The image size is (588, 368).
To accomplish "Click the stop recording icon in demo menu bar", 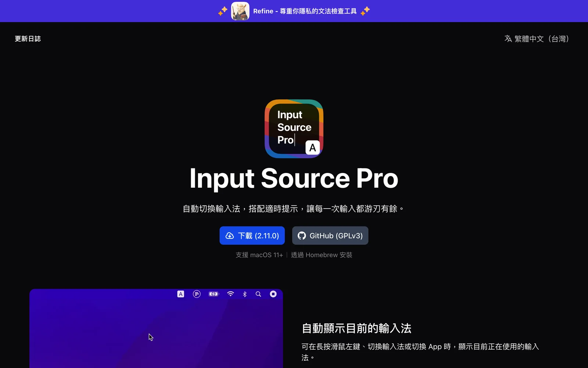I will (x=273, y=294).
